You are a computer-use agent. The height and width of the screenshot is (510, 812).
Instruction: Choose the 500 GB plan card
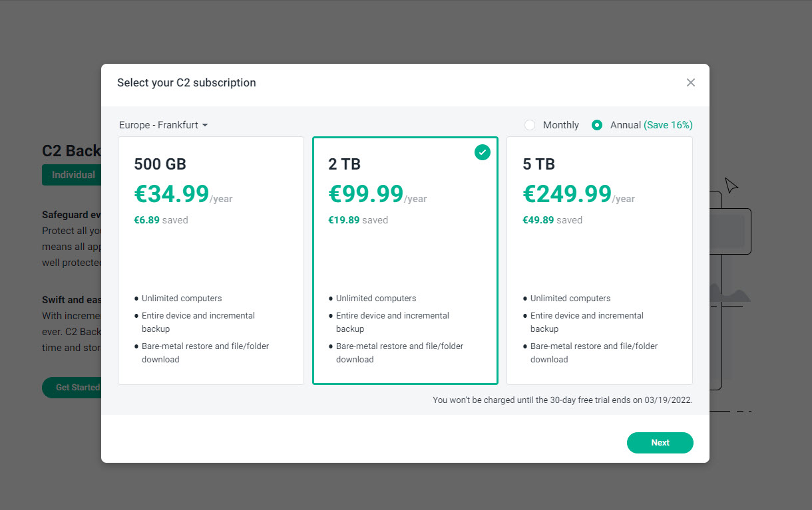pos(211,261)
